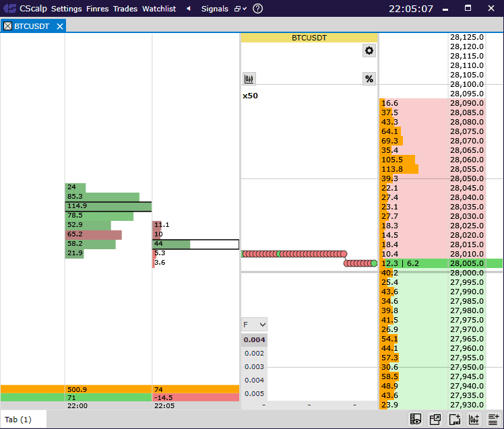Select the 0.002 volume preset
Viewport: 504px width, 429px height.
(254, 353)
